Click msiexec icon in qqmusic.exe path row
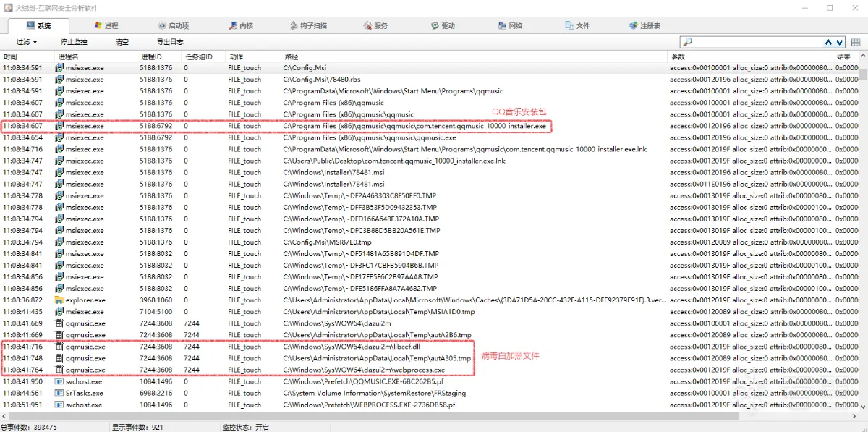This screenshot has width=868, height=432. [60, 137]
